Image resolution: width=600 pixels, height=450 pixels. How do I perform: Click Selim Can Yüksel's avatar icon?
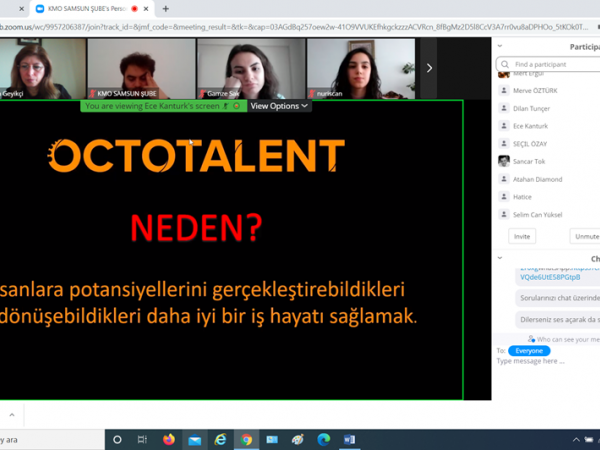click(x=504, y=214)
